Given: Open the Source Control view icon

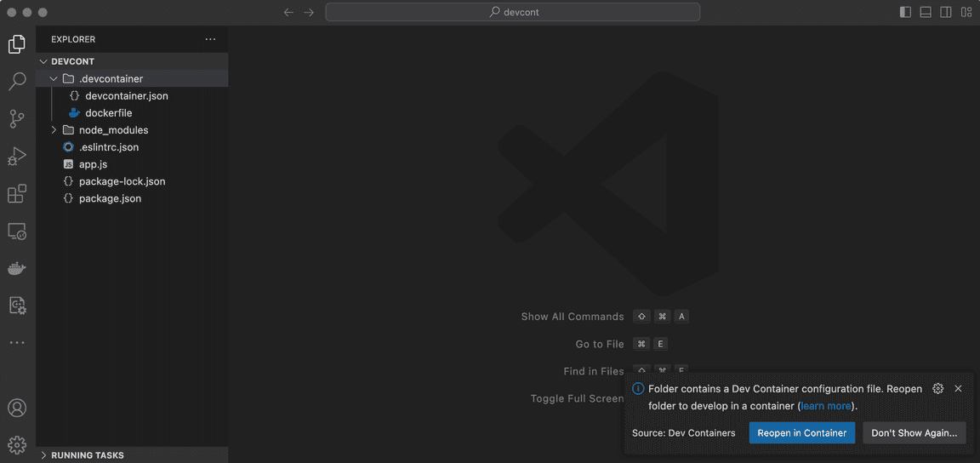Looking at the screenshot, I should [17, 118].
